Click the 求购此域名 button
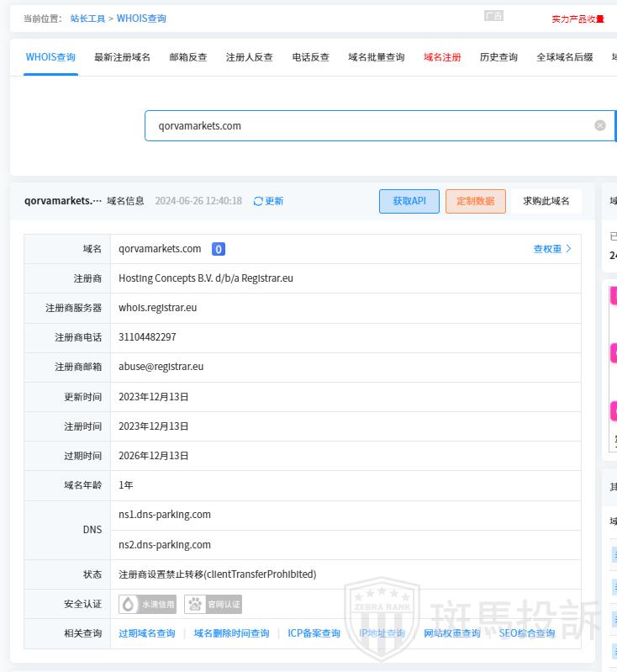The width and height of the screenshot is (617, 672). [546, 201]
